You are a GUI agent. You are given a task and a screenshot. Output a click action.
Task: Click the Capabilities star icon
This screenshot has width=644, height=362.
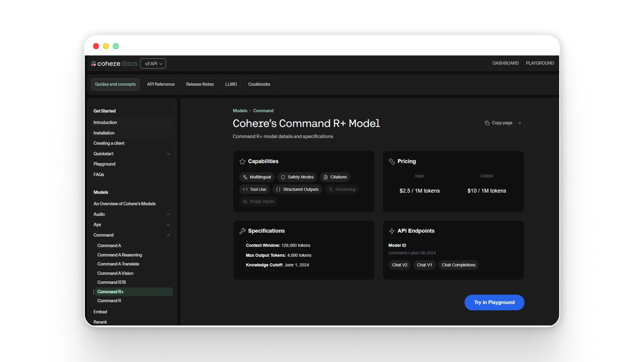pyautogui.click(x=243, y=162)
